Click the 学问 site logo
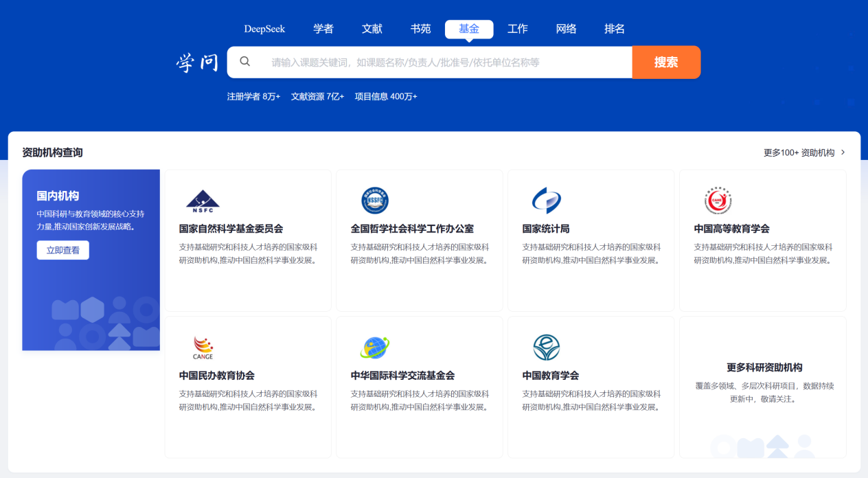The image size is (868, 478). [x=197, y=63]
